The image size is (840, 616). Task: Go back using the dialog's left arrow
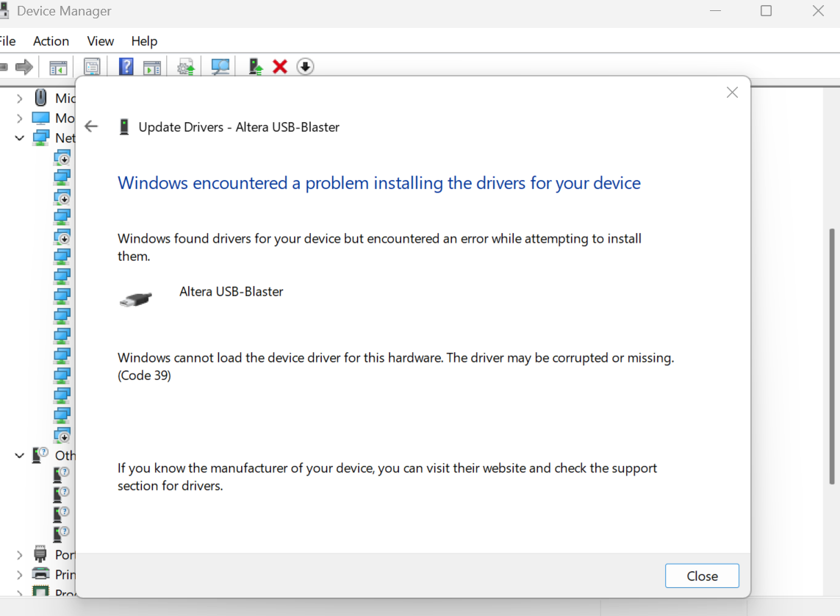point(92,126)
